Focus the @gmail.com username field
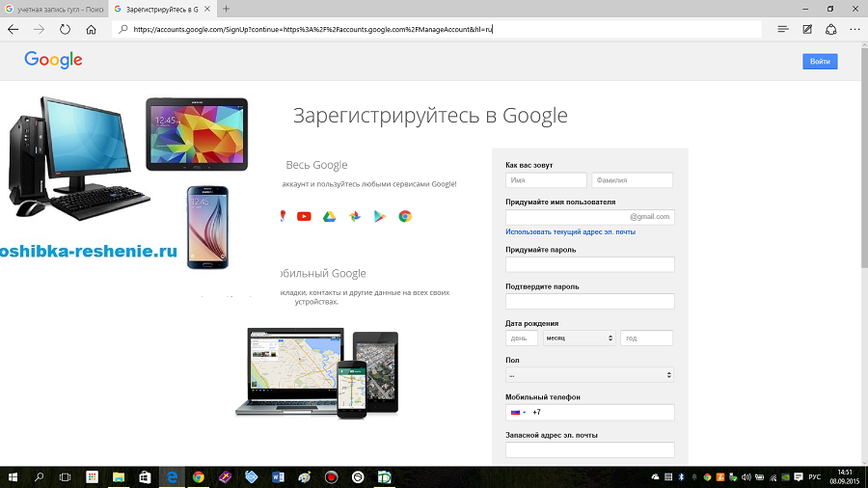 pos(590,217)
